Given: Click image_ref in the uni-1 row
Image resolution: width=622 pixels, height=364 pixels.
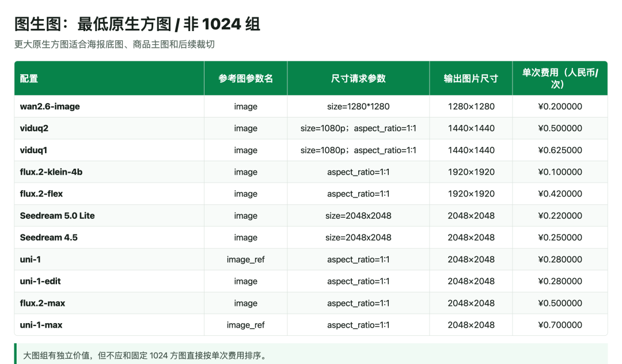Looking at the screenshot, I should (x=245, y=259).
